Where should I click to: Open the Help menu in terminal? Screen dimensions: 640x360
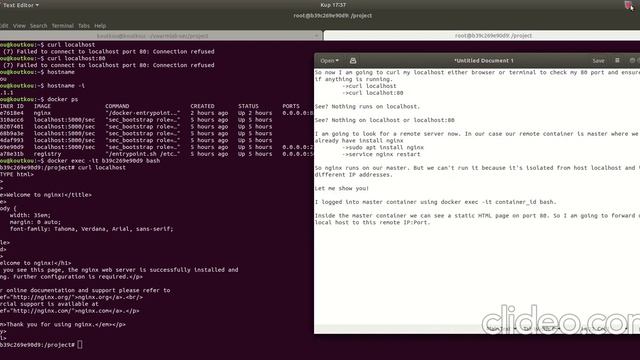click(100, 26)
